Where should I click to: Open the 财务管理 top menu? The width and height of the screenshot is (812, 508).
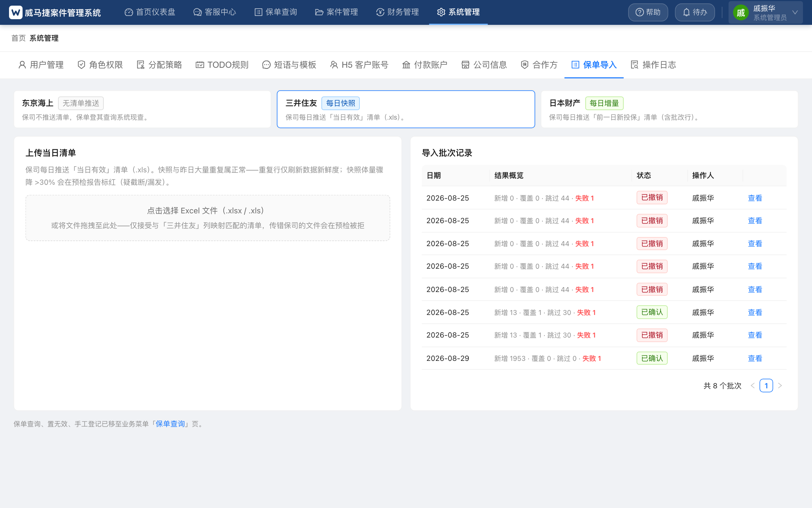pyautogui.click(x=397, y=12)
